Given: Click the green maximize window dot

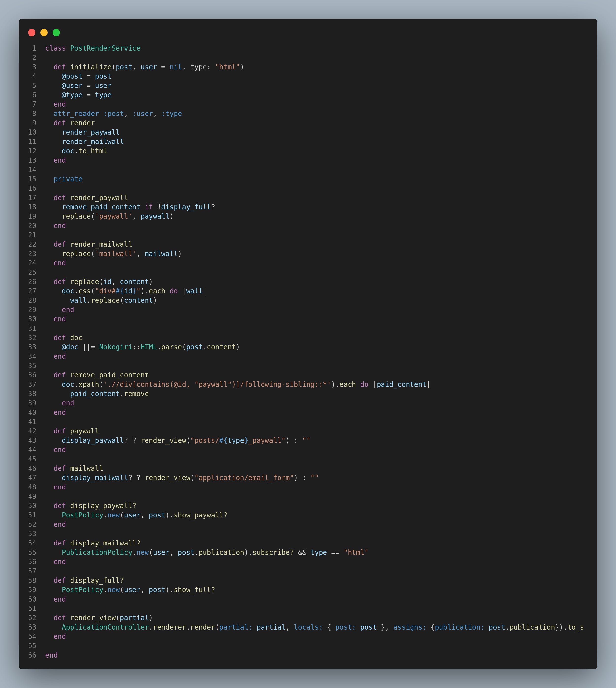Looking at the screenshot, I should point(56,32).
